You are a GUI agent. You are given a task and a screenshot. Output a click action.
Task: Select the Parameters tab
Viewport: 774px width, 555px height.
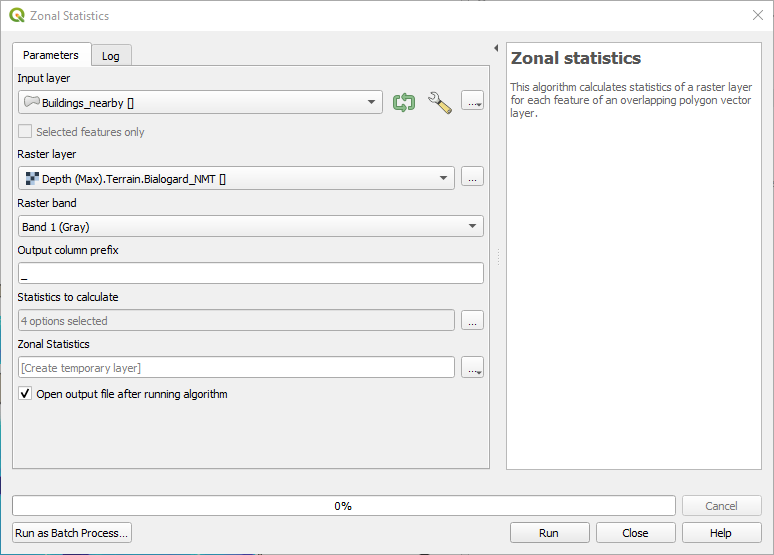pos(51,55)
